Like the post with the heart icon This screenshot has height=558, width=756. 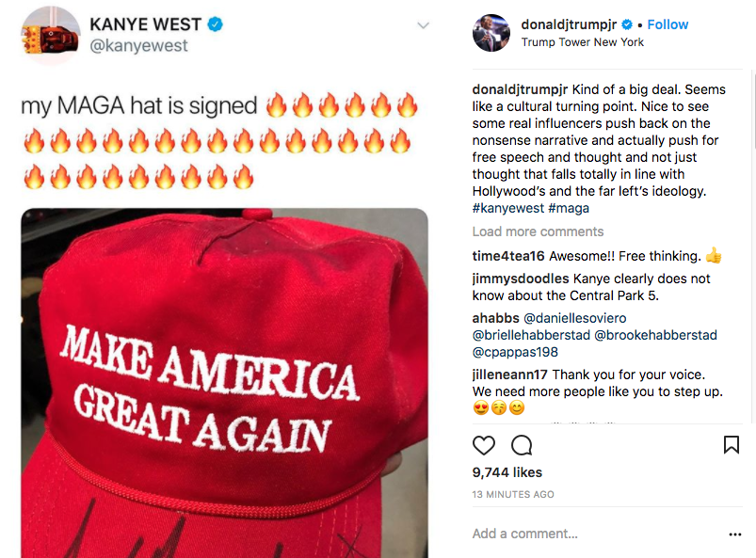[x=484, y=445]
